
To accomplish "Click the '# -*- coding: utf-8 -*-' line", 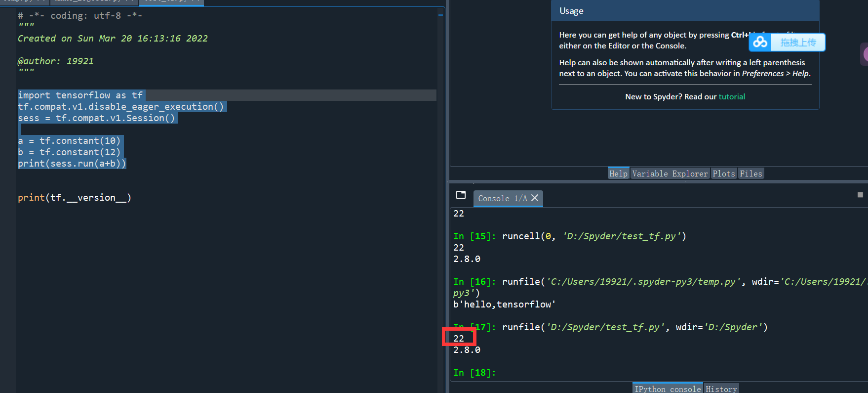I will (80, 15).
